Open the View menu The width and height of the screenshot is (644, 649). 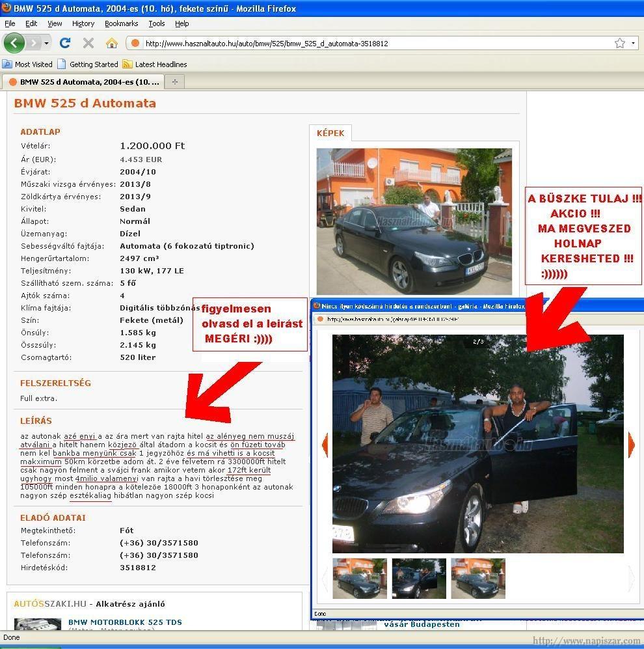pos(55,23)
